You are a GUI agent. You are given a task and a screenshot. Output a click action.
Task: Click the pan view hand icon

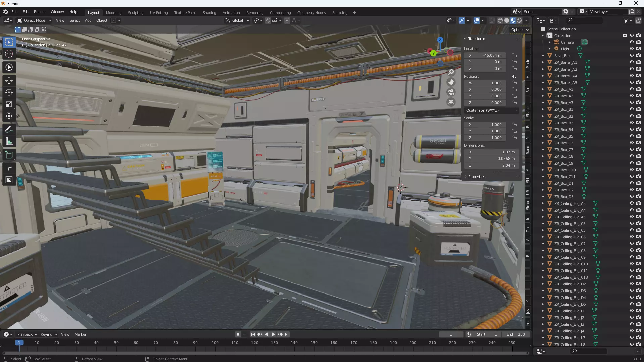[x=451, y=82]
